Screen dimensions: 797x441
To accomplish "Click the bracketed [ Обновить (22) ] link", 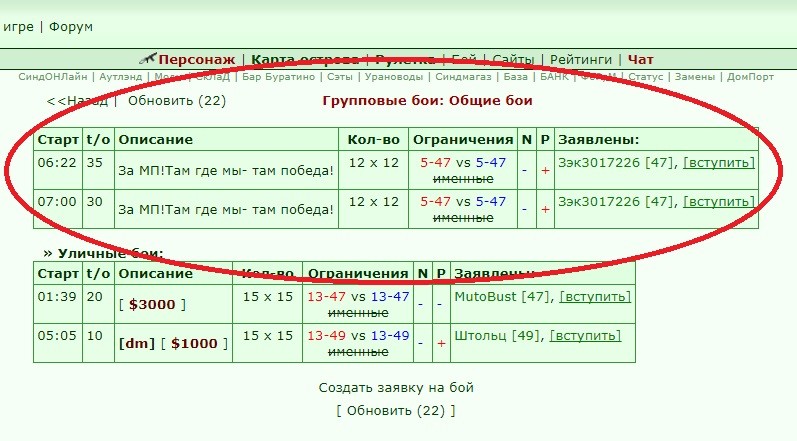I will coord(396,411).
